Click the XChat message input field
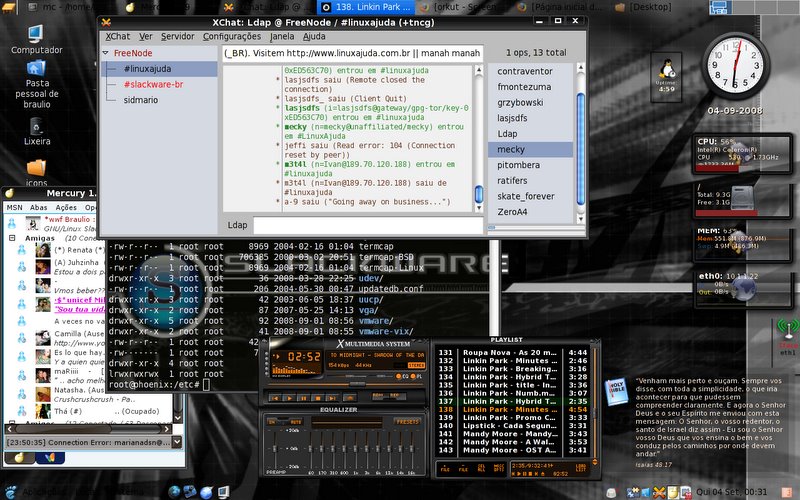 pos(368,225)
